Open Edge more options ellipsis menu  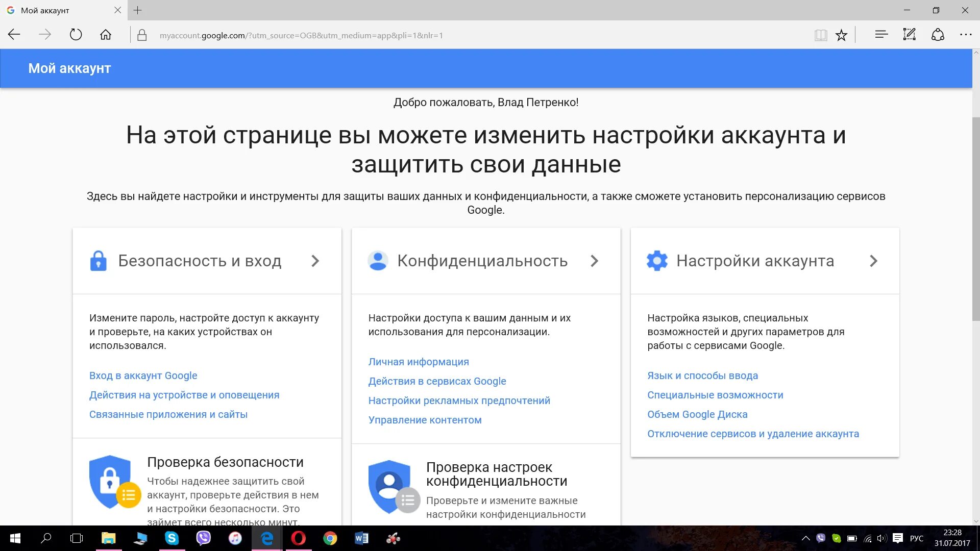coord(965,35)
